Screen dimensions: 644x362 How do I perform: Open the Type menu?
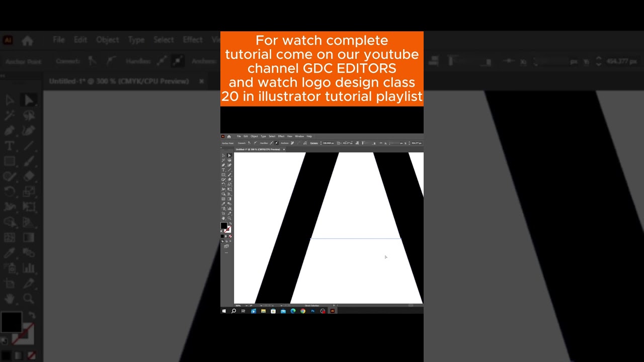point(263,136)
